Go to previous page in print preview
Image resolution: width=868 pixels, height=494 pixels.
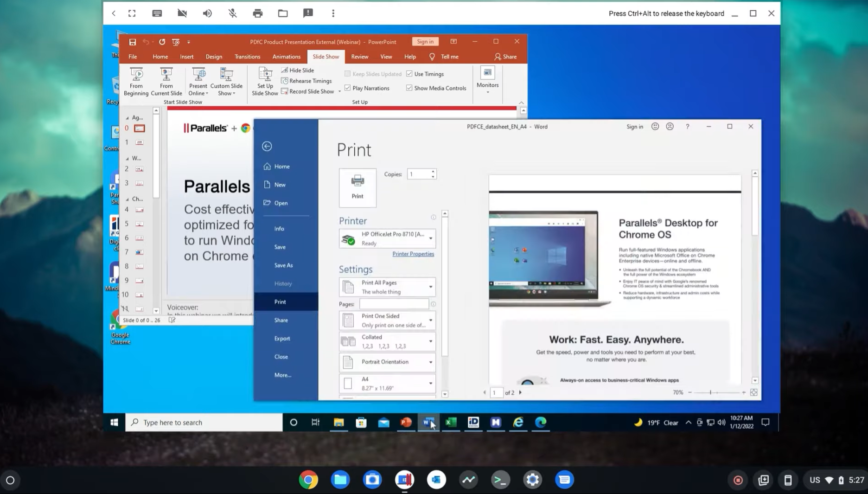[x=485, y=392]
